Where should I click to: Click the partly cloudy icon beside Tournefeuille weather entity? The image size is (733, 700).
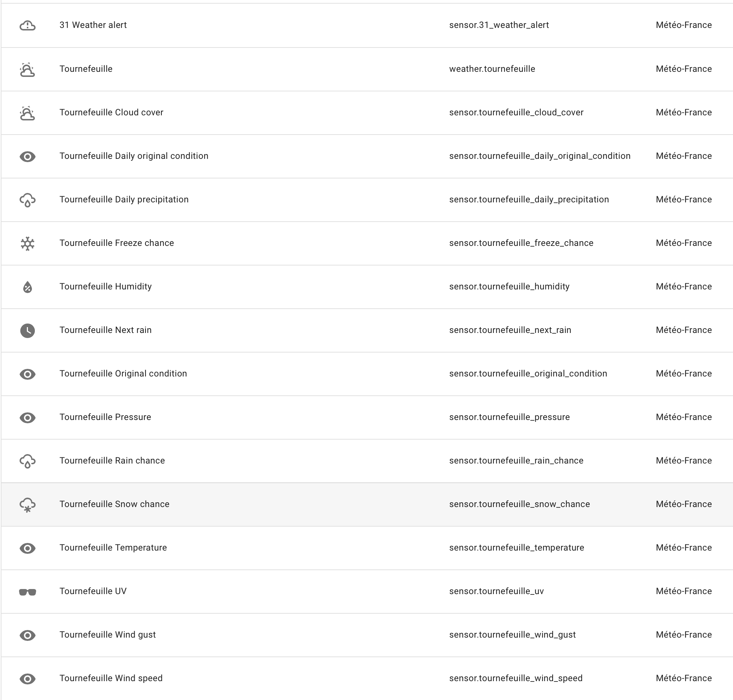pos(27,69)
